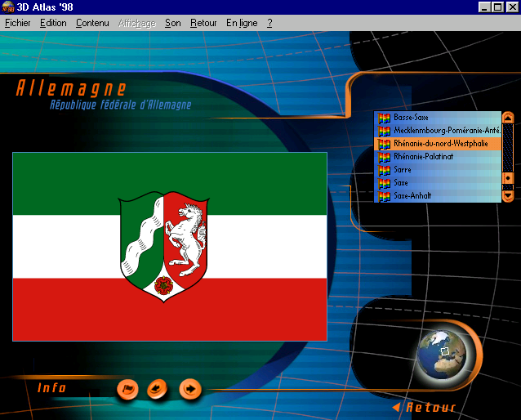Click the flag icon beside Basse-Saxe
The image size is (521, 420).
(384, 118)
